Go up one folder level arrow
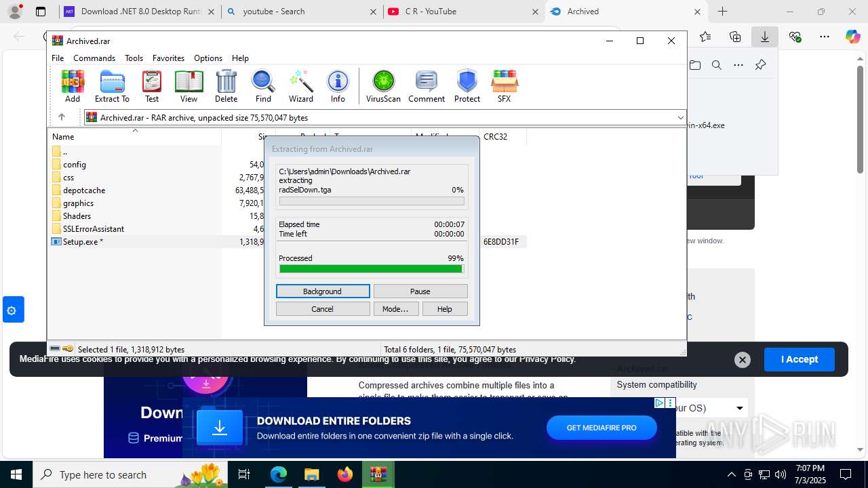 coord(62,117)
